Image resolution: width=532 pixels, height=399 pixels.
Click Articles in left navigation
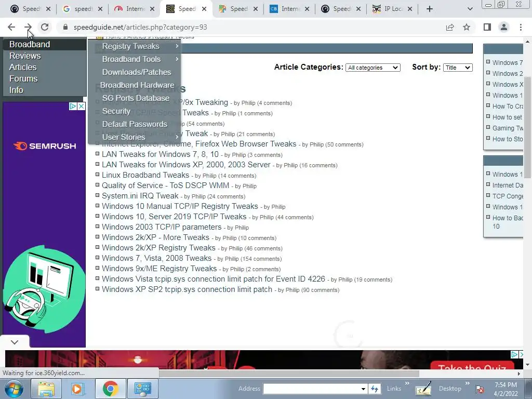[x=23, y=67]
